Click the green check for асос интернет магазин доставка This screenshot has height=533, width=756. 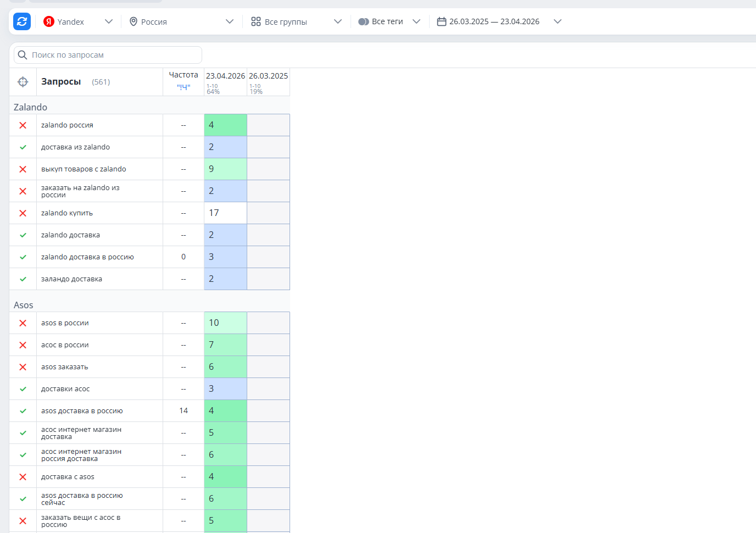click(23, 433)
